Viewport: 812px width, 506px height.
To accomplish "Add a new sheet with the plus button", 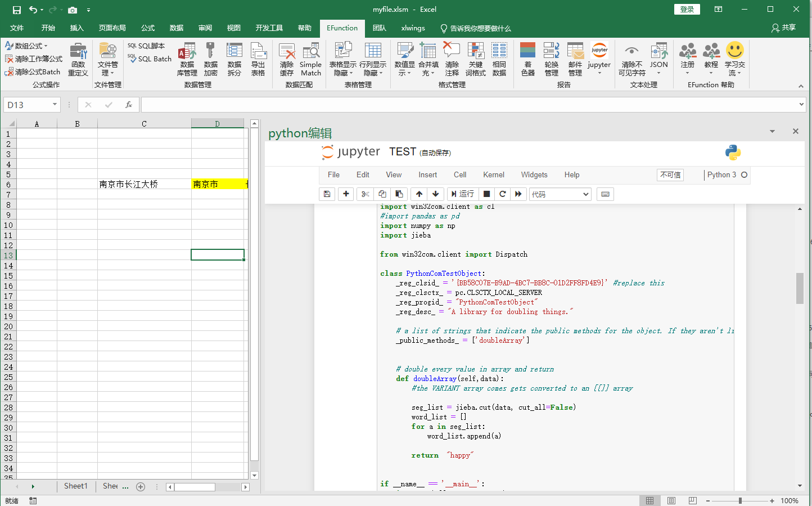I will (x=141, y=487).
